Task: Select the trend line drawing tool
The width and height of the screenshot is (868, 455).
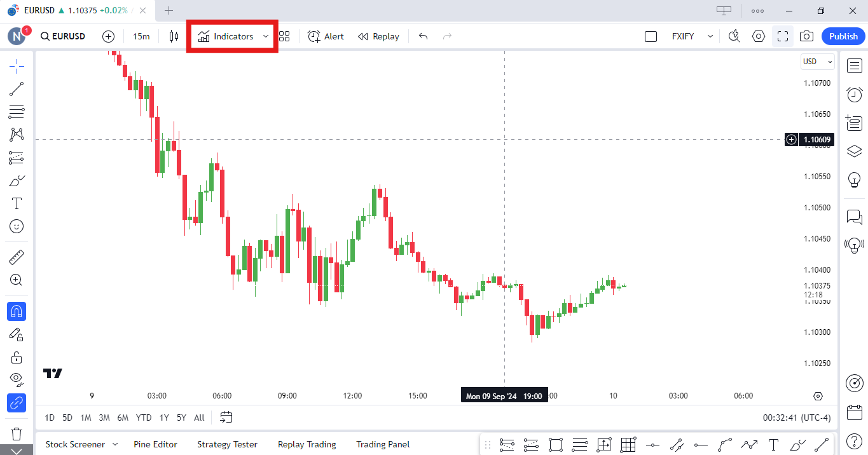Action: click(17, 89)
